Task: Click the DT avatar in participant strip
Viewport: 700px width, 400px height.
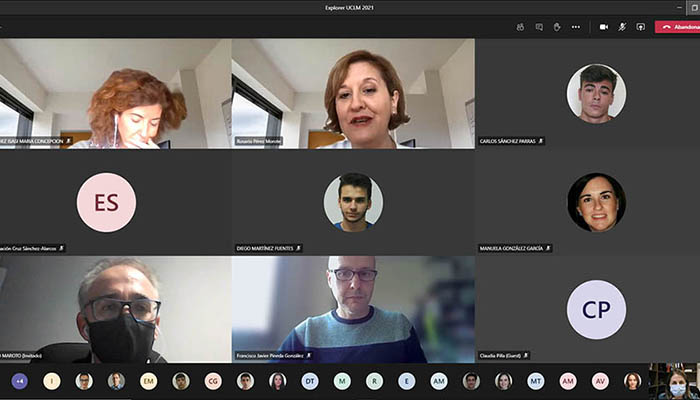Action: (310, 381)
